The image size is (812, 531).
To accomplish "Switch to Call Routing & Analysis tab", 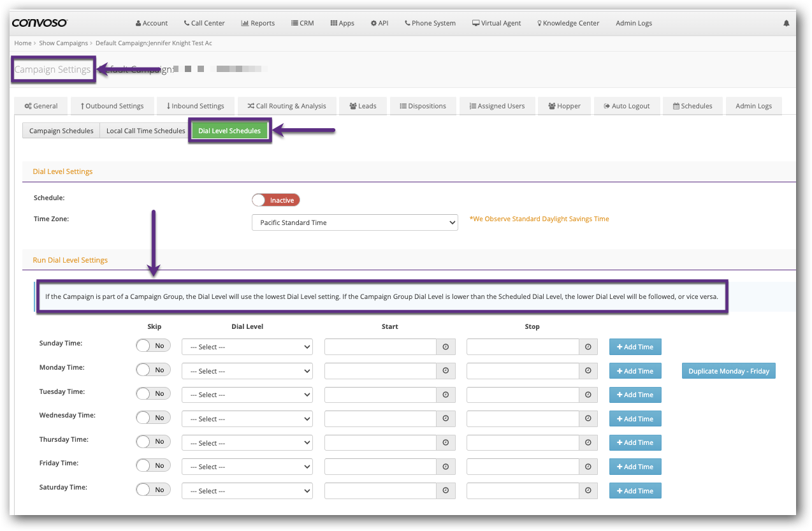I will coord(287,106).
